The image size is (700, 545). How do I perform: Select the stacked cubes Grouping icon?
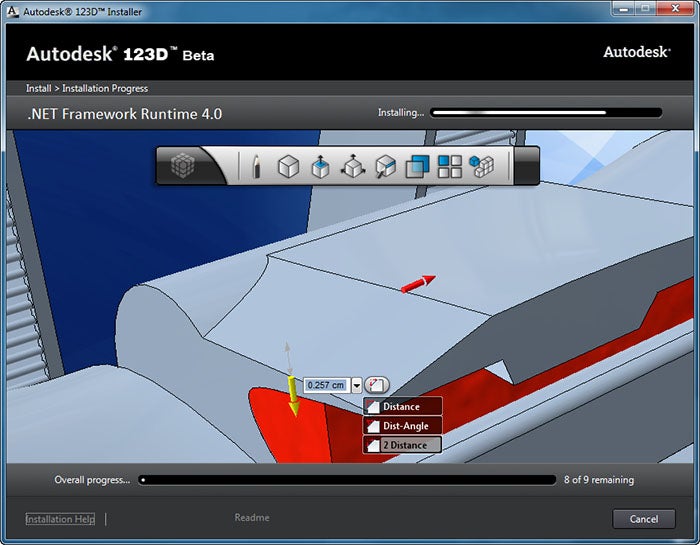click(x=482, y=166)
